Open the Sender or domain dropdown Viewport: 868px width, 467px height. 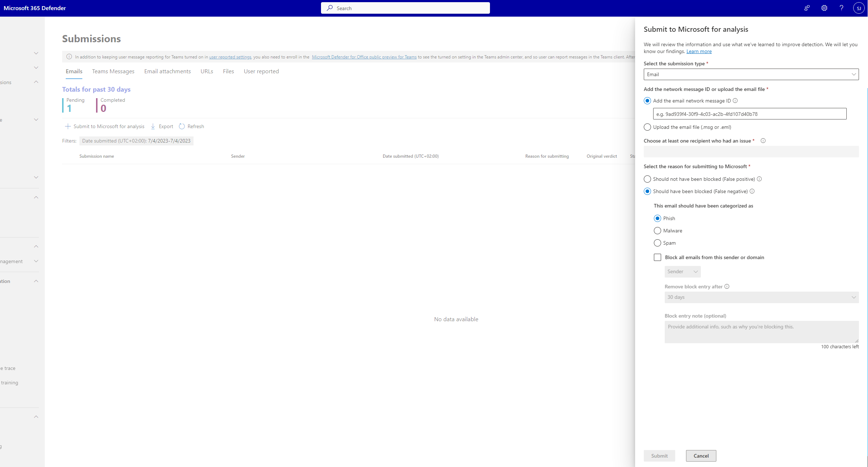click(682, 272)
